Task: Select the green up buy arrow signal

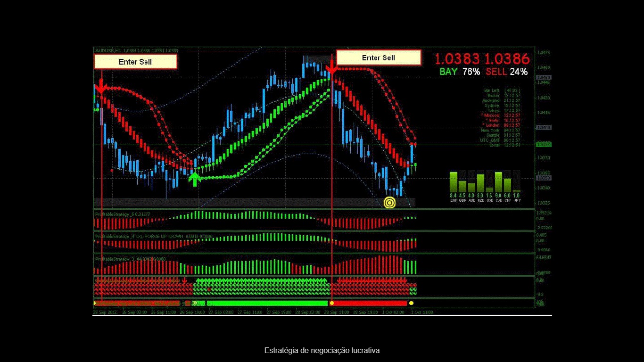Action: 194,178
